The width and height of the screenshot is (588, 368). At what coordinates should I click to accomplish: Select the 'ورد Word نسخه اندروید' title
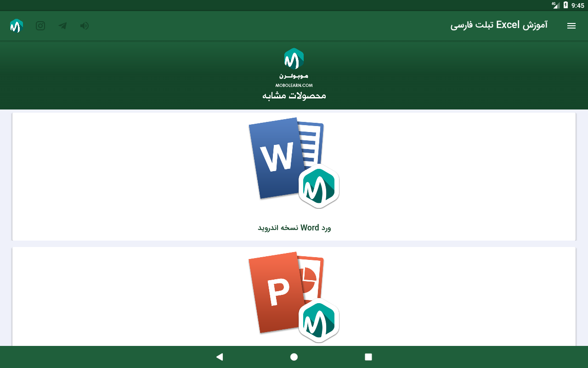click(294, 228)
